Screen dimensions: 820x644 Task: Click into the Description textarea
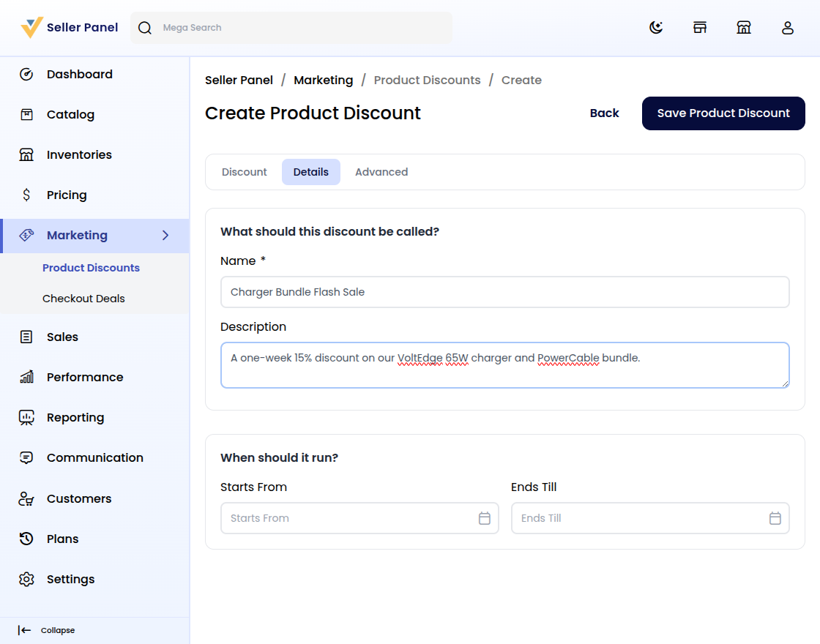coord(504,365)
